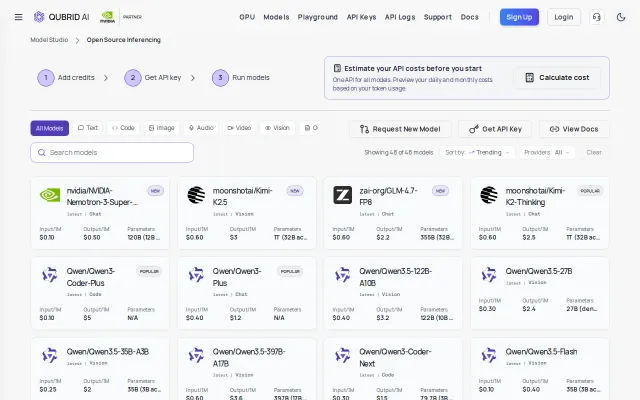This screenshot has width=640, height=400.
Task: Open the zai-org/GLM-4.7-FP8 model title
Action: click(388, 196)
